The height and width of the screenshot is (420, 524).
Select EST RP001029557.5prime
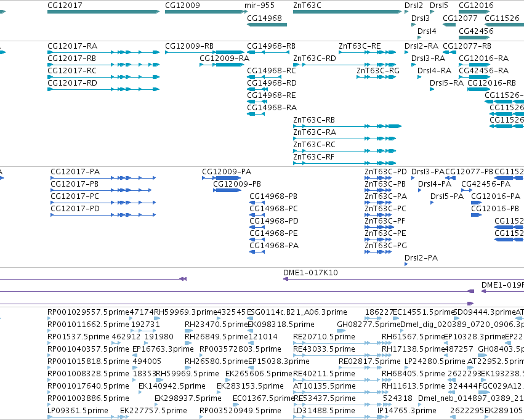pos(88,312)
